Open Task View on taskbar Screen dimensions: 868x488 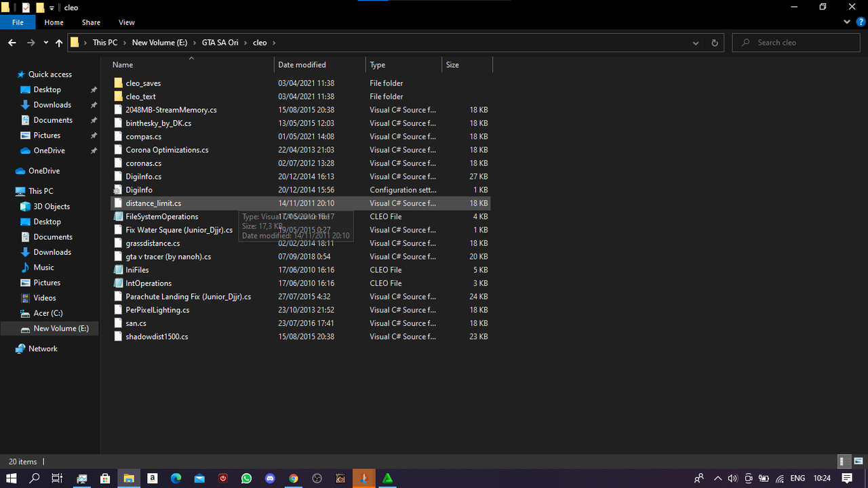[x=58, y=479]
